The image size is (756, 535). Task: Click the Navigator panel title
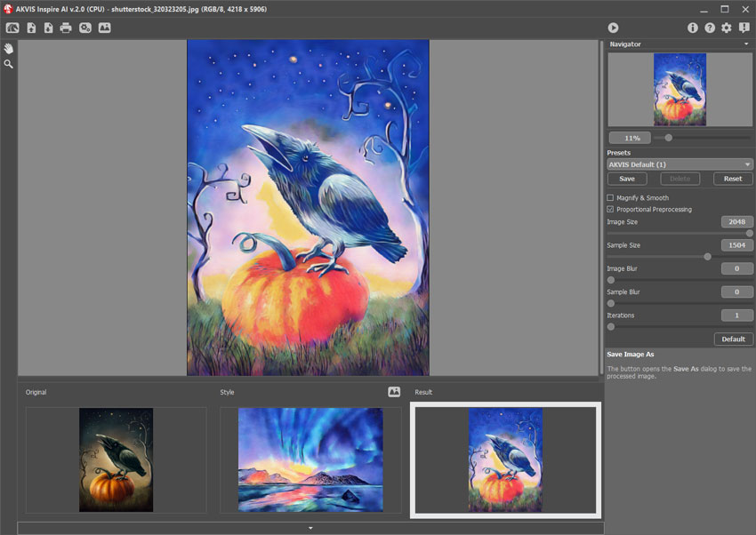coord(625,44)
